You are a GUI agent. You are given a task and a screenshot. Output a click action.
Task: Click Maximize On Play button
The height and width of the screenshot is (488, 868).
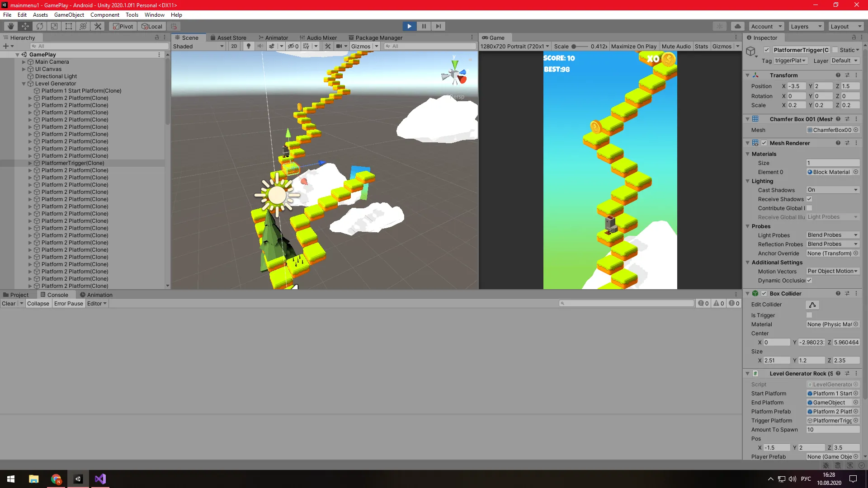(633, 46)
